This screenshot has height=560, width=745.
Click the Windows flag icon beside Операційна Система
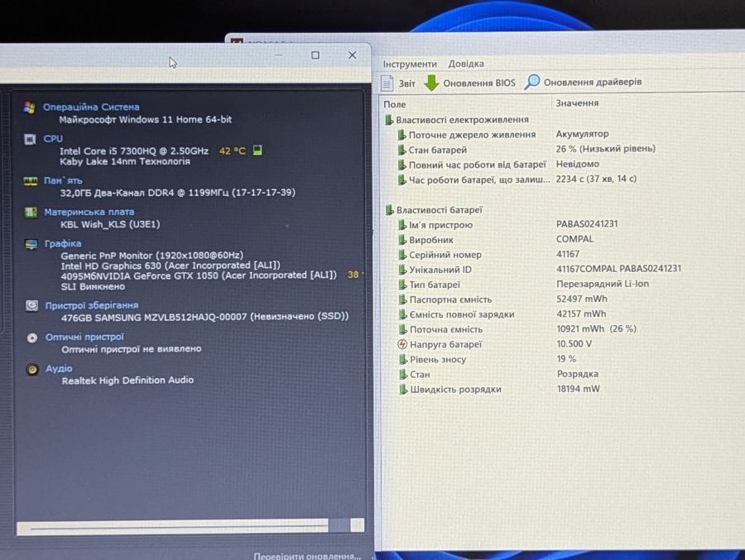tap(30, 108)
